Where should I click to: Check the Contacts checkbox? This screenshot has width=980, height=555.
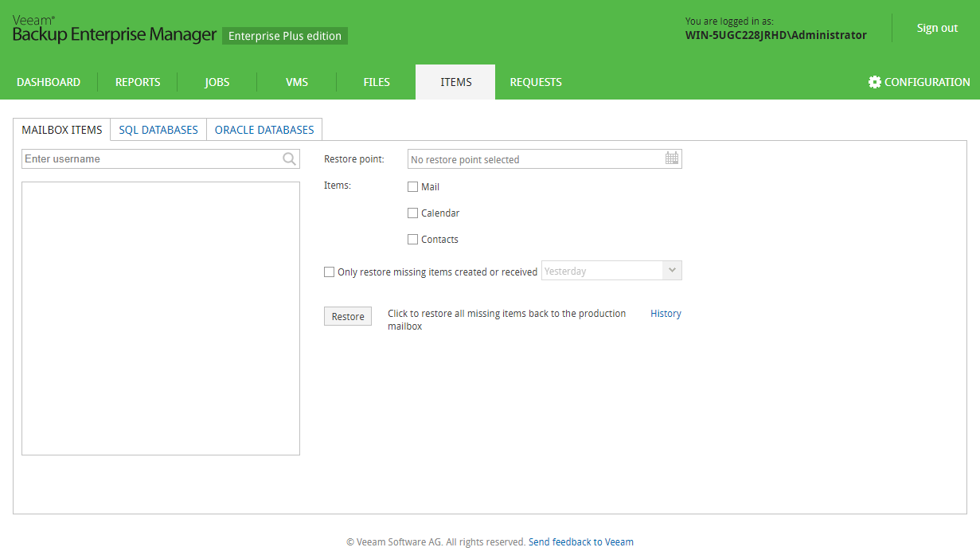click(412, 240)
